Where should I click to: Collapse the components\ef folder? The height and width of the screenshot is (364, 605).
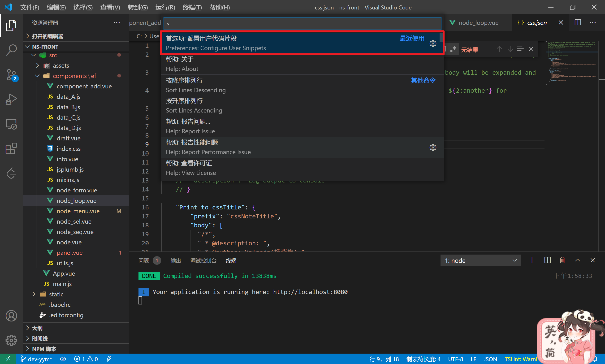[38, 76]
